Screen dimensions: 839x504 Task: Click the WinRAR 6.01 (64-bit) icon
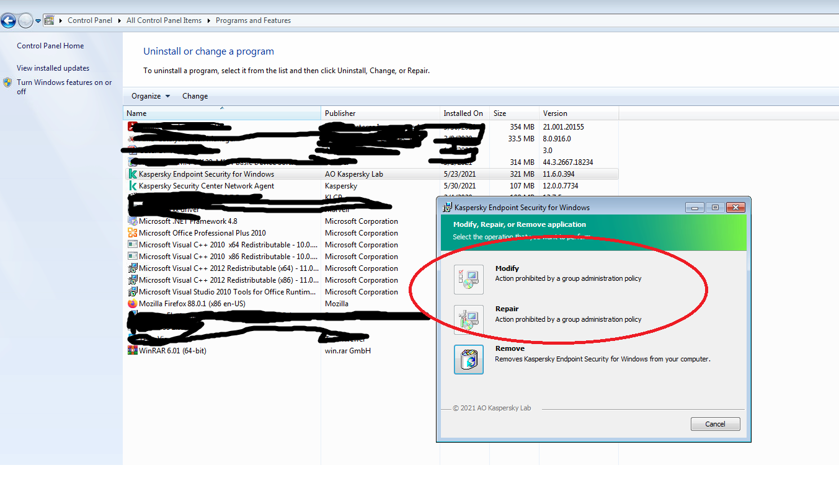pyautogui.click(x=133, y=351)
